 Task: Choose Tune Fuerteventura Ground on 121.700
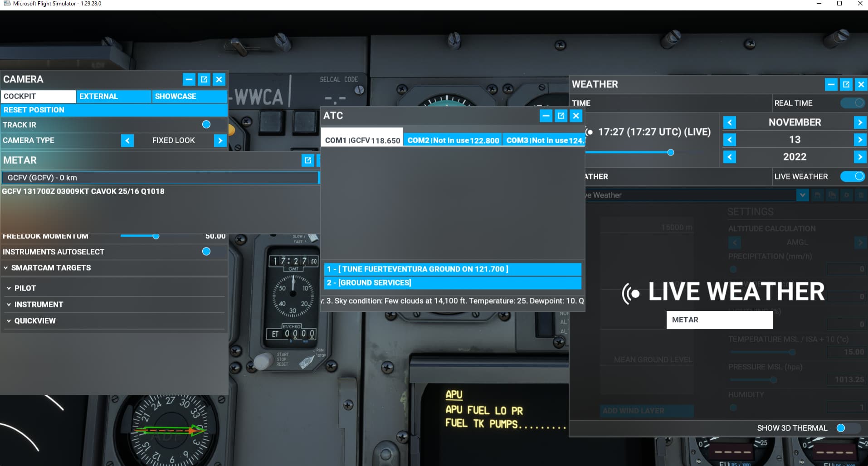[453, 269]
